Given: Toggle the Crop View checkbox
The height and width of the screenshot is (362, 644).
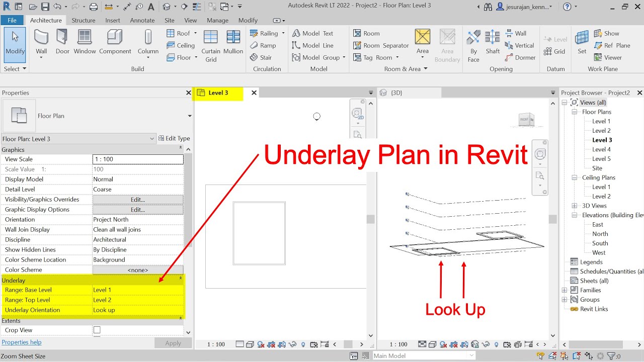Looking at the screenshot, I should 97,330.
